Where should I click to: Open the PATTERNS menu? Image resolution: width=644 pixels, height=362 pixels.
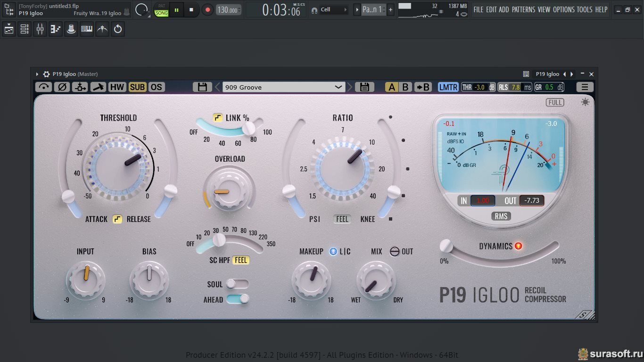[523, 9]
